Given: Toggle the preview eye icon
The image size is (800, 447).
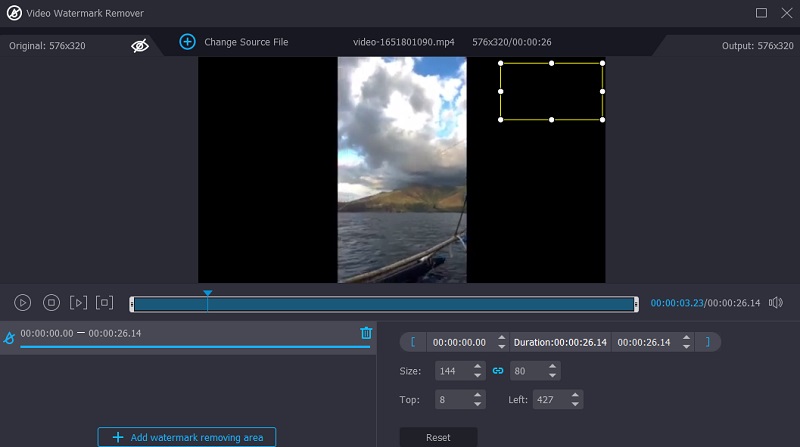Looking at the screenshot, I should pyautogui.click(x=140, y=45).
